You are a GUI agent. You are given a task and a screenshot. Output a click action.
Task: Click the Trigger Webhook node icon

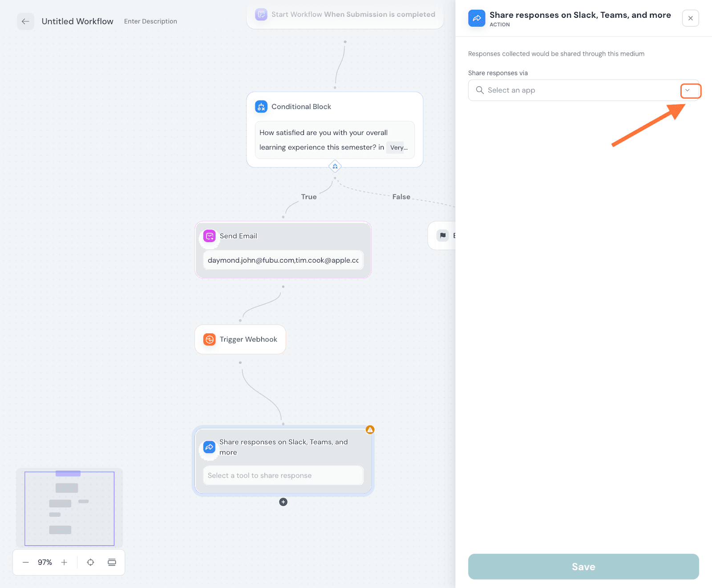(209, 339)
